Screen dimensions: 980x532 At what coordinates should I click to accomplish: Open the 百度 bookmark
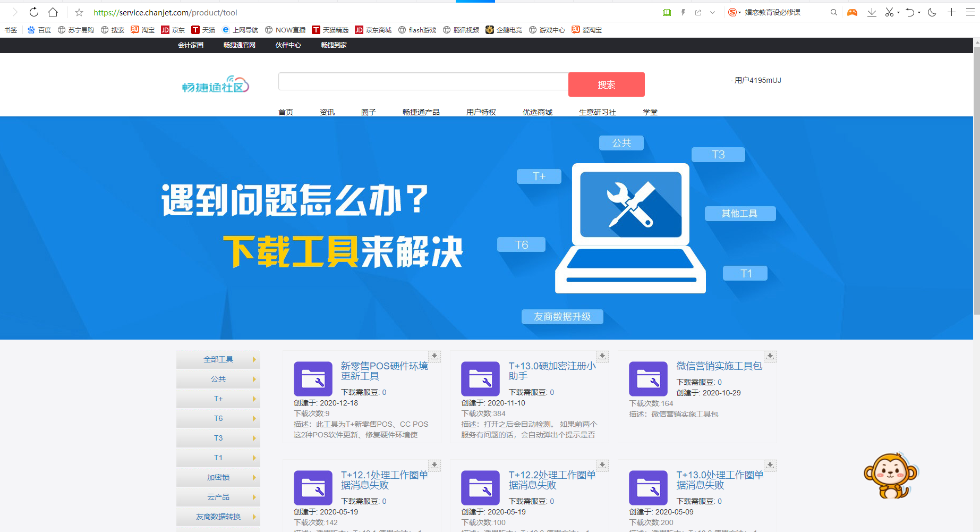(39, 30)
